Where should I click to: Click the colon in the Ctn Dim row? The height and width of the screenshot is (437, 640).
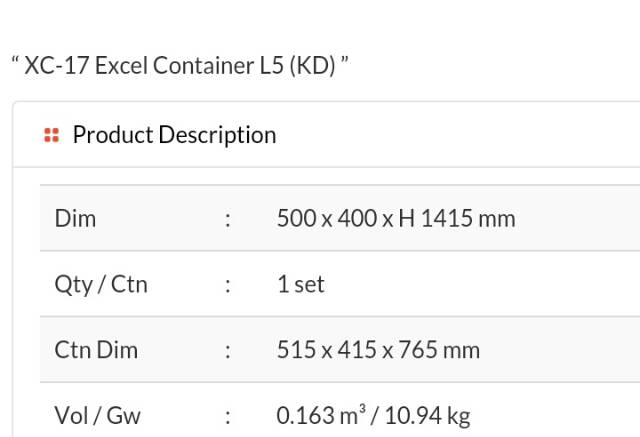click(x=228, y=350)
